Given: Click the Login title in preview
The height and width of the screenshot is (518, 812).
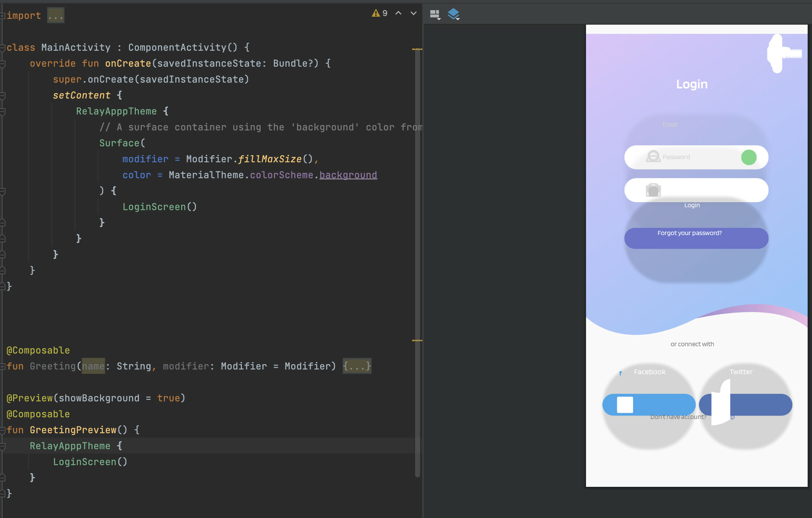Looking at the screenshot, I should pyautogui.click(x=692, y=84).
